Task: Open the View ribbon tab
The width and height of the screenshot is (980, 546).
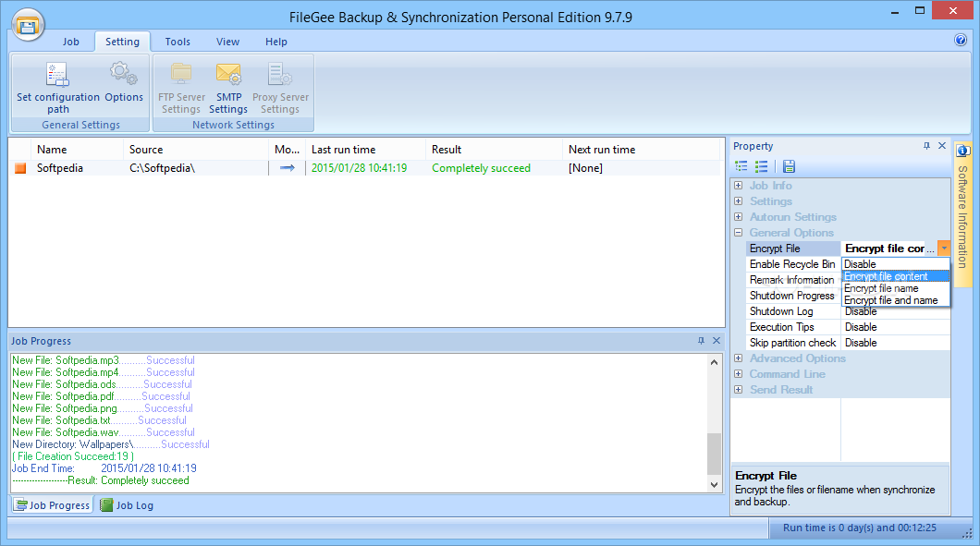Action: tap(227, 42)
